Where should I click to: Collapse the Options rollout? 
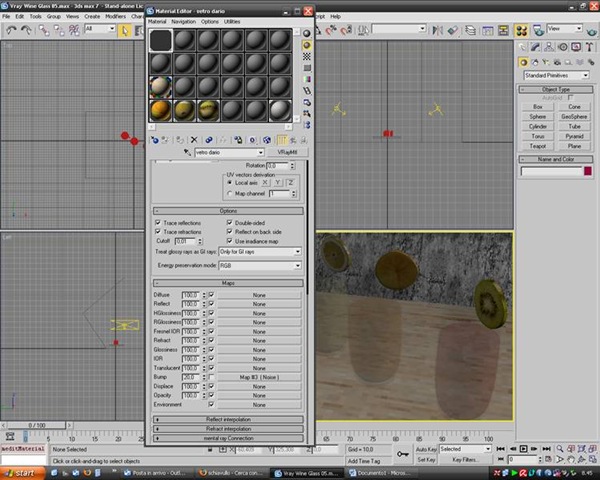(x=228, y=211)
